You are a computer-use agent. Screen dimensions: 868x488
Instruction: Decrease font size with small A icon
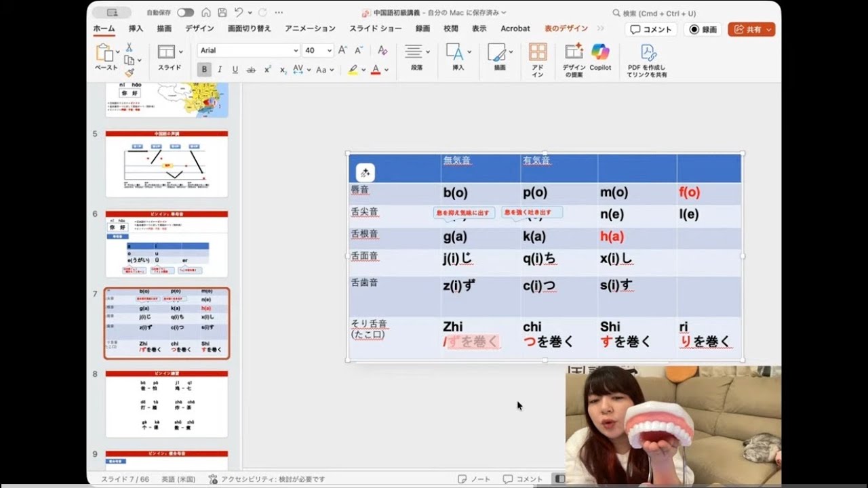pyautogui.click(x=357, y=50)
